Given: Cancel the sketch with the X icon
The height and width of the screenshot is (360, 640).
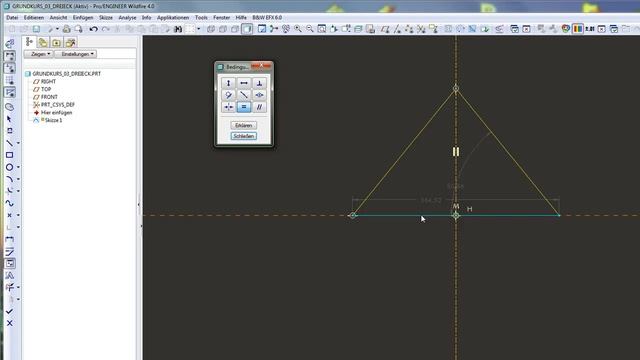Looking at the screenshot, I should pyautogui.click(x=9, y=323).
